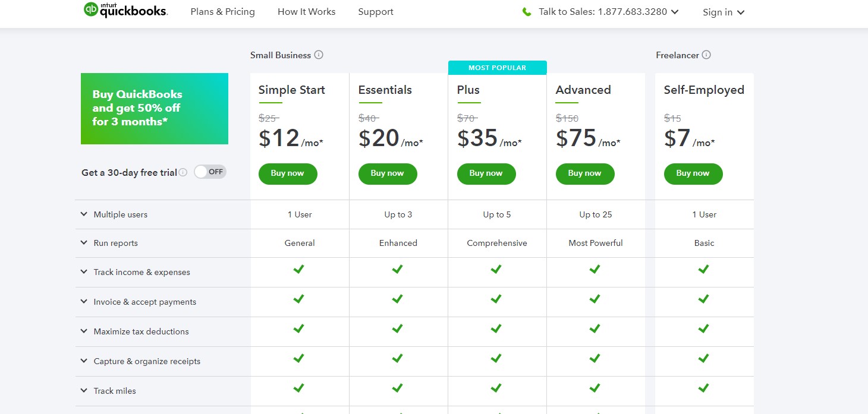Viewport: 868px width, 414px height.
Task: Click Plus checkmark for Invoice & accept payments
Action: tap(496, 299)
